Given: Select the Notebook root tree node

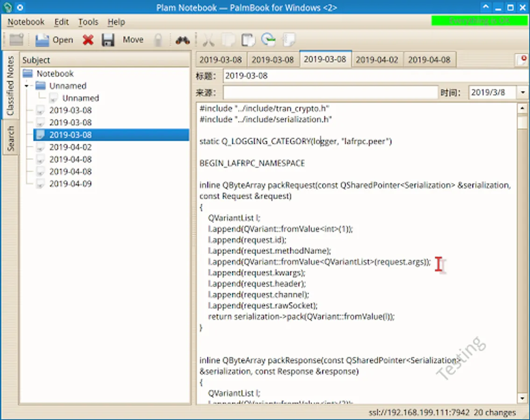Looking at the screenshot, I should pyautogui.click(x=55, y=73).
